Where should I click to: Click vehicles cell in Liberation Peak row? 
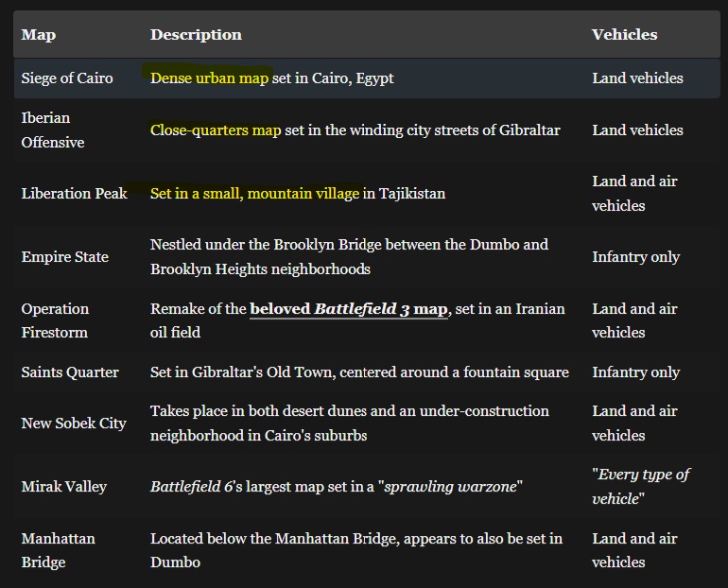634,193
